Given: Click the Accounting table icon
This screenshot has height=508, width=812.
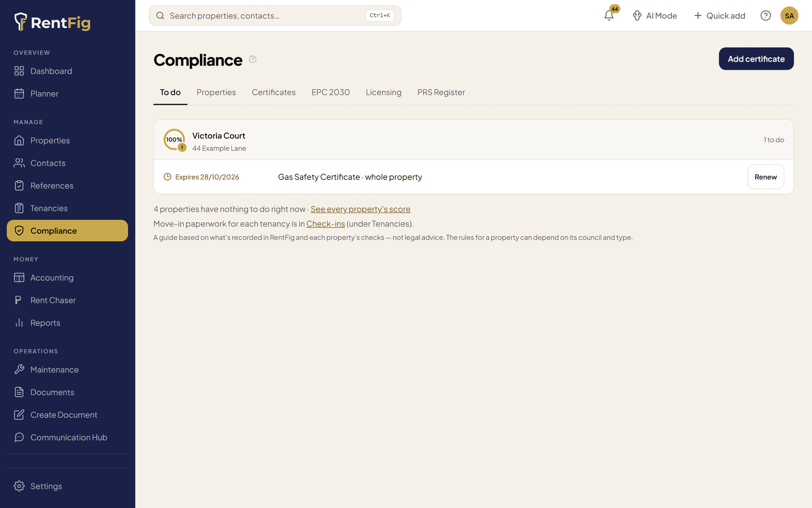Looking at the screenshot, I should pyautogui.click(x=19, y=278).
